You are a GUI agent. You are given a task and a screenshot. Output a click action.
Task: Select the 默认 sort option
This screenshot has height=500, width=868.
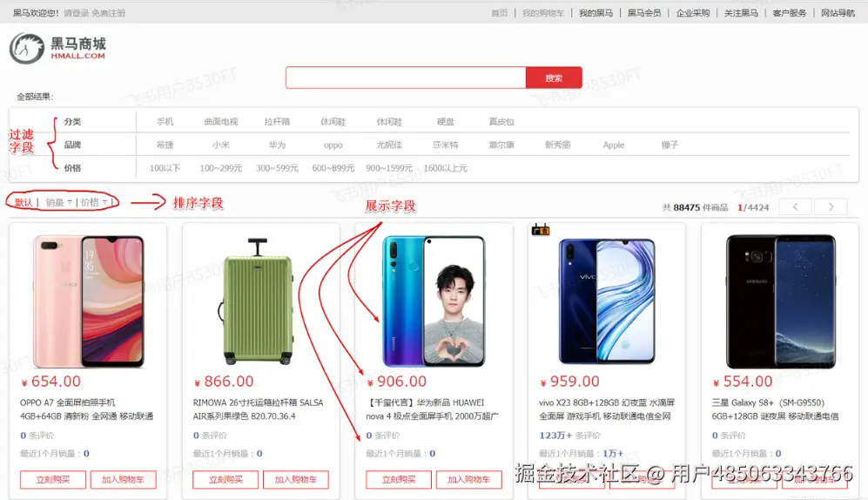click(24, 203)
